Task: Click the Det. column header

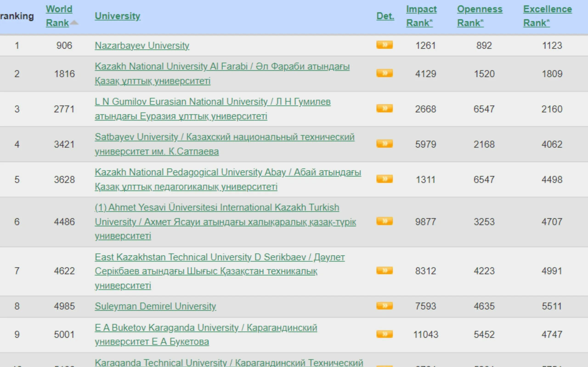Action: pyautogui.click(x=385, y=16)
